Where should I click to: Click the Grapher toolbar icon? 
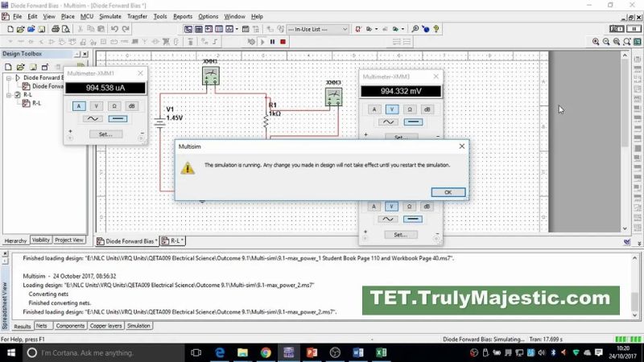click(229, 29)
